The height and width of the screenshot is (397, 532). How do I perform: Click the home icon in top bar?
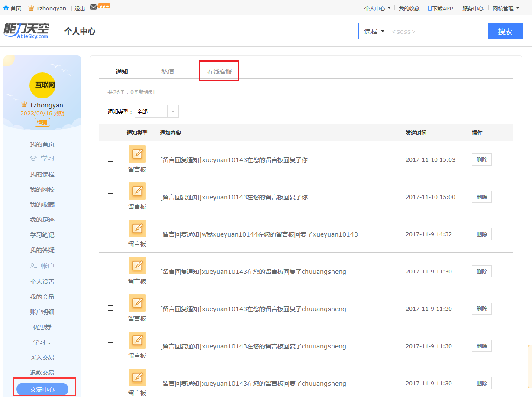click(x=6, y=8)
